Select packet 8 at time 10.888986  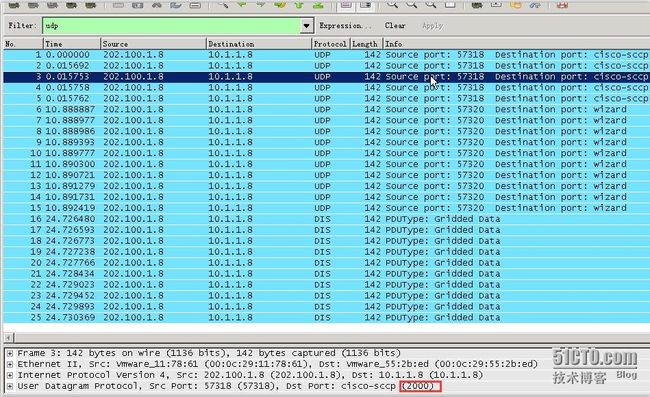[327, 131]
